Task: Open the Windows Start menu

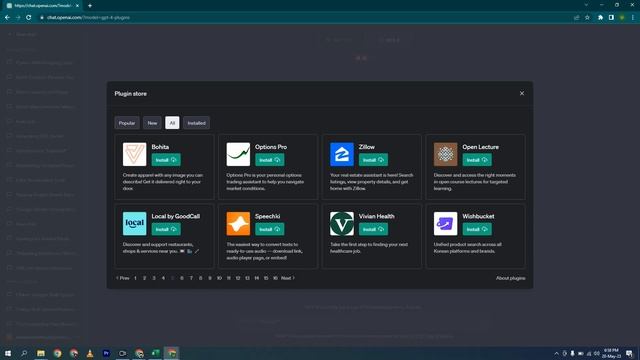Action: pyautogui.click(x=8, y=353)
